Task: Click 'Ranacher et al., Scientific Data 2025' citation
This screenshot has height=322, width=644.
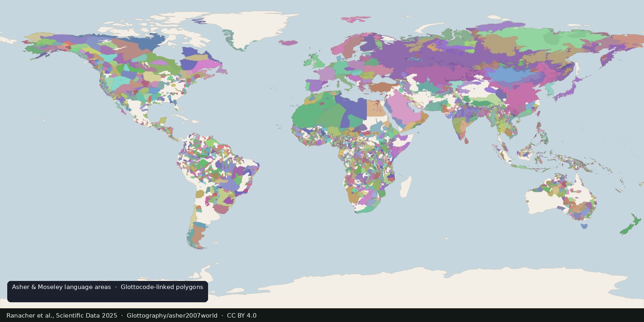Action: tap(62, 316)
